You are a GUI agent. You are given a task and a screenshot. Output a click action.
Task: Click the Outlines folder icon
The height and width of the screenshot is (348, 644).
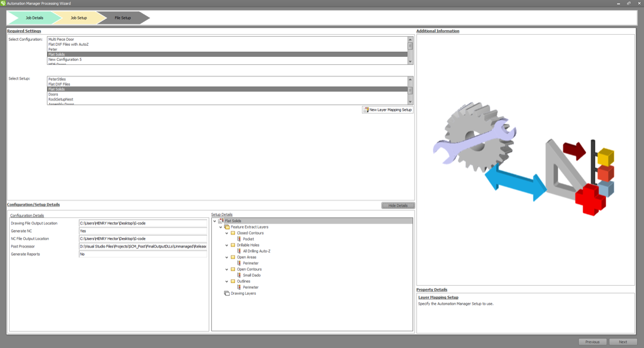coord(233,281)
